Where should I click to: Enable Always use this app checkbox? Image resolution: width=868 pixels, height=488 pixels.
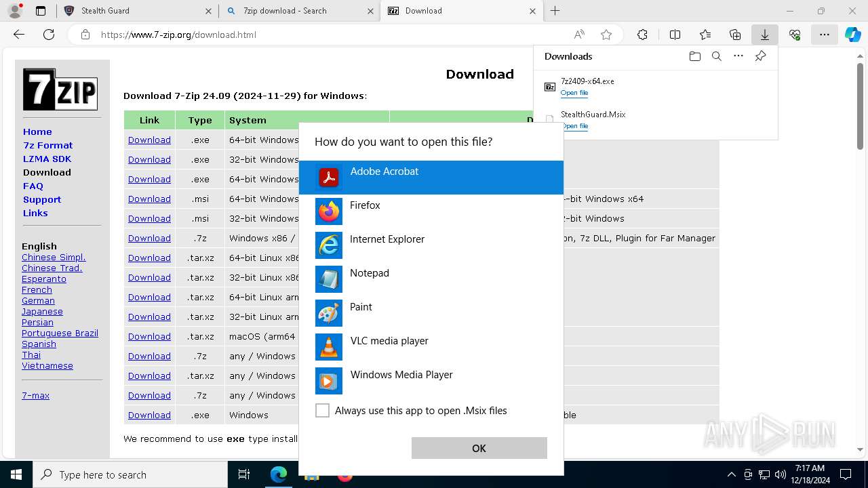point(323,411)
